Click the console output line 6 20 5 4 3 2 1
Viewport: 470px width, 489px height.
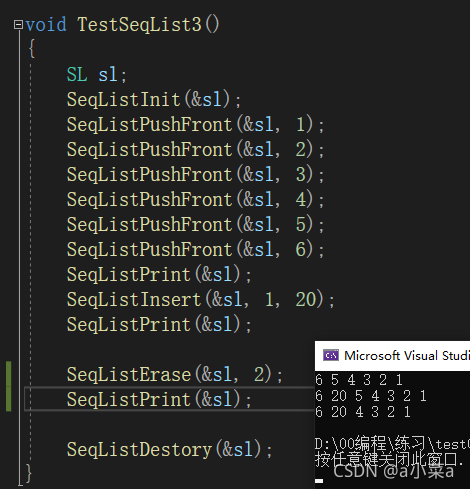[x=371, y=396]
